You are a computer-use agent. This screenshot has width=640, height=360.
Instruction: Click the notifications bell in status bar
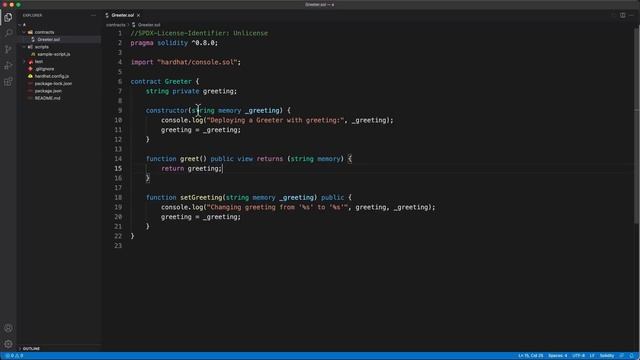click(x=631, y=356)
